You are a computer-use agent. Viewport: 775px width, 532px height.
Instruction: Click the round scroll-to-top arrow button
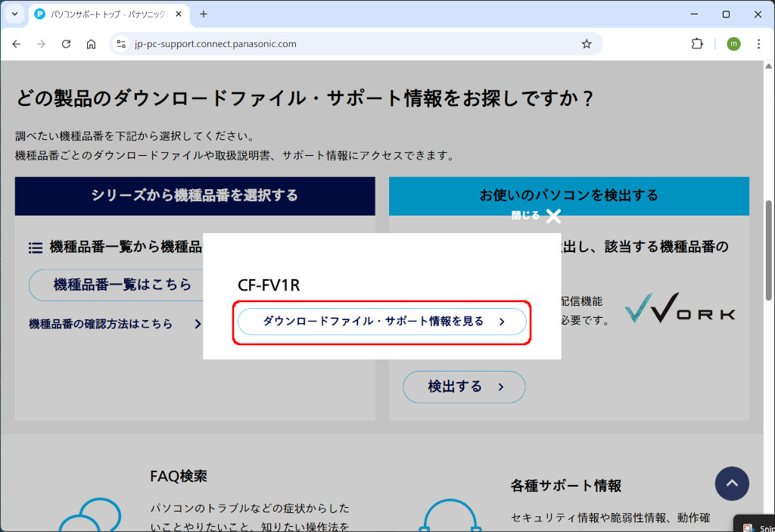pos(732,484)
